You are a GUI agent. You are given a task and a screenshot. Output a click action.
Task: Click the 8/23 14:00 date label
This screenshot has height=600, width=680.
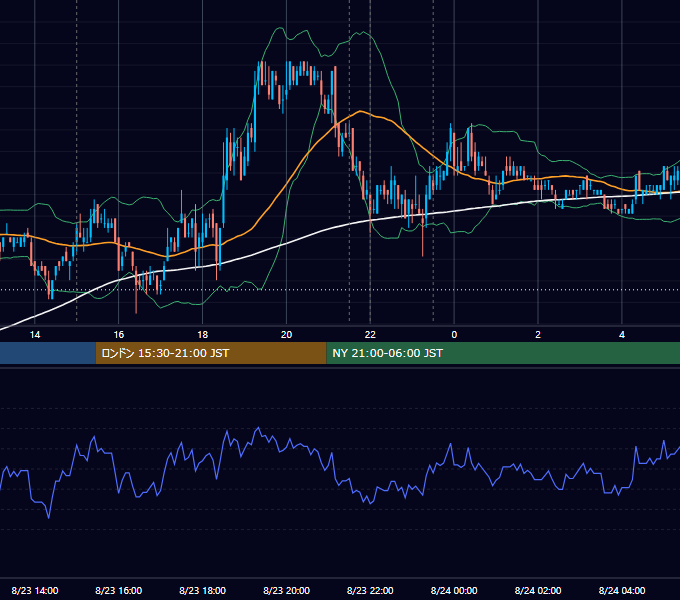pyautogui.click(x=35, y=590)
